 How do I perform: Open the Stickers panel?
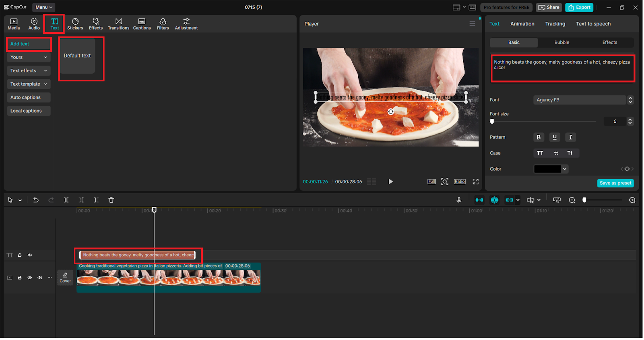(x=75, y=24)
